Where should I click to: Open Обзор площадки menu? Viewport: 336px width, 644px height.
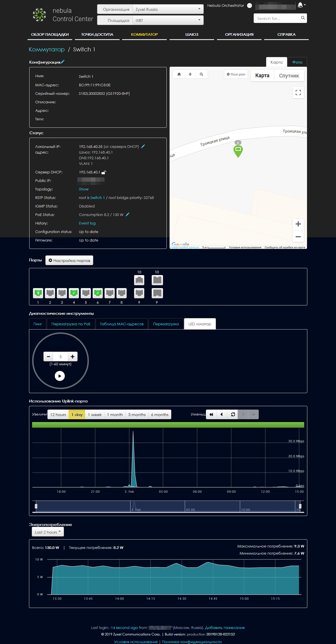coord(50,35)
